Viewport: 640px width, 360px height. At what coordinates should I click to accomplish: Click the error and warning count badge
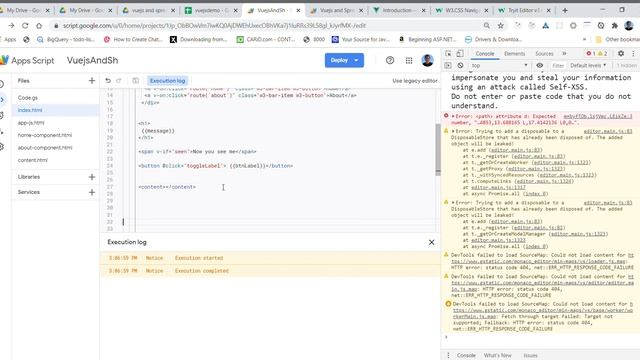click(x=596, y=53)
